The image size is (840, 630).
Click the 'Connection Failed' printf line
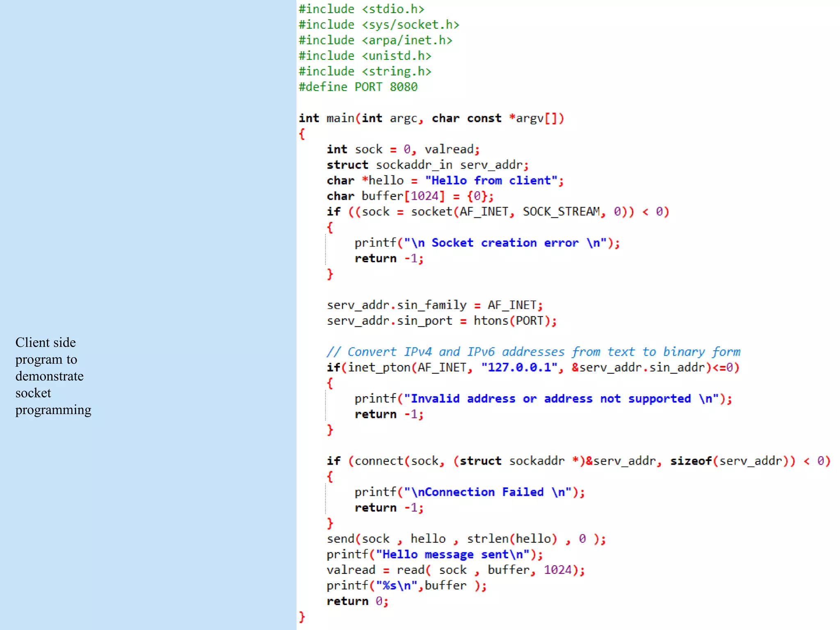click(x=470, y=492)
